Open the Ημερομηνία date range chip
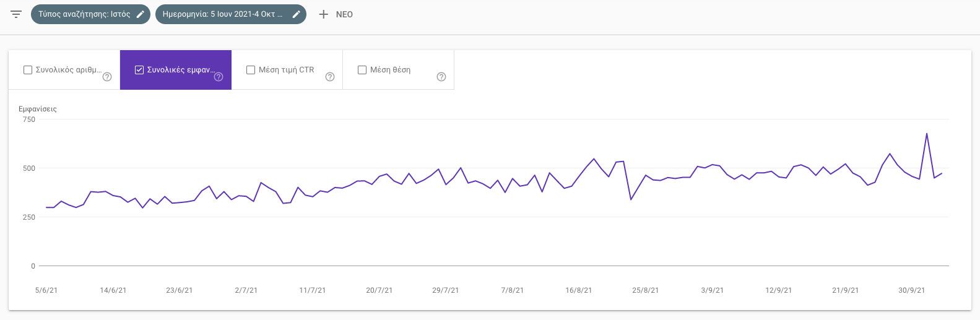This screenshot has width=980, height=320. [x=222, y=14]
